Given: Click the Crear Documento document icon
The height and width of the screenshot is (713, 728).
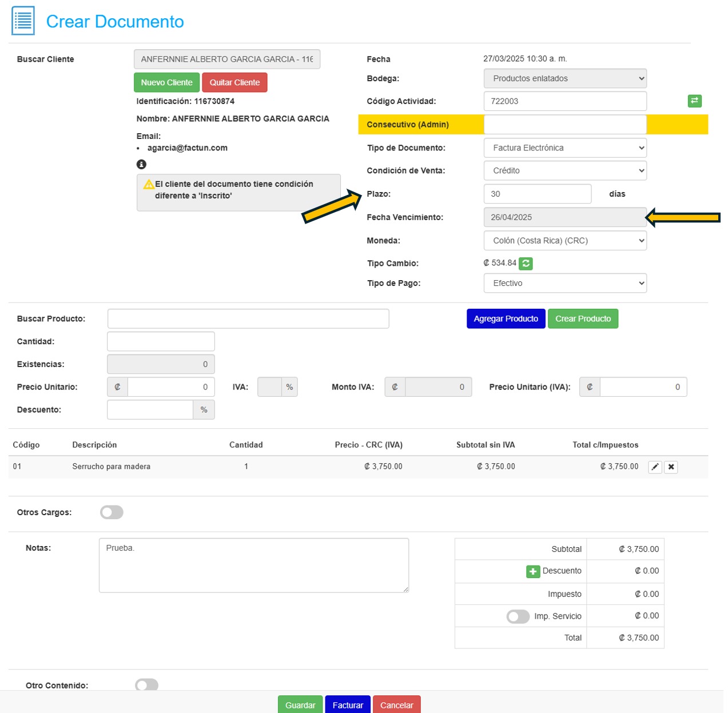Looking at the screenshot, I should [x=23, y=21].
